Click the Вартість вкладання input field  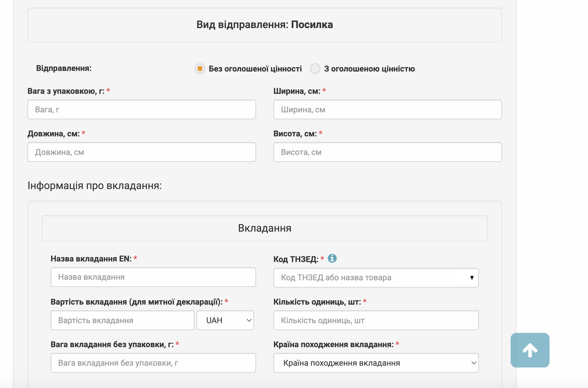pos(122,320)
